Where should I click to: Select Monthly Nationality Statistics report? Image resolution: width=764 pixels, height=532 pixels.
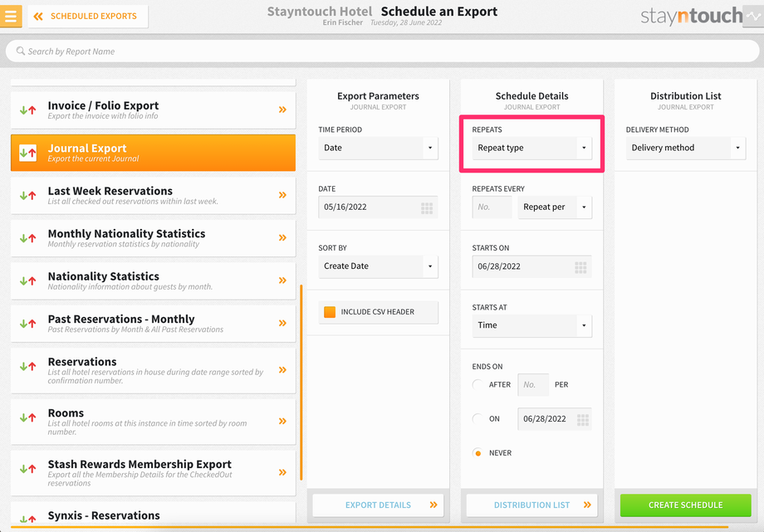[153, 238]
